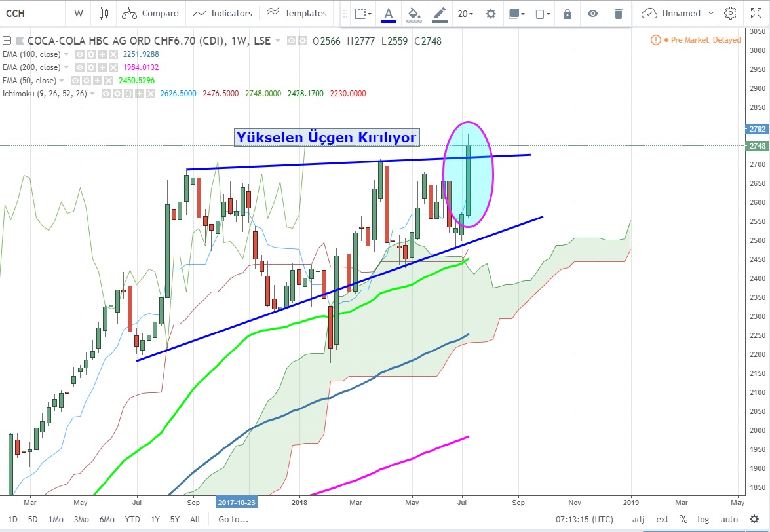Open the Unnamed layout dropdown
The image size is (770, 532).
(x=678, y=13)
